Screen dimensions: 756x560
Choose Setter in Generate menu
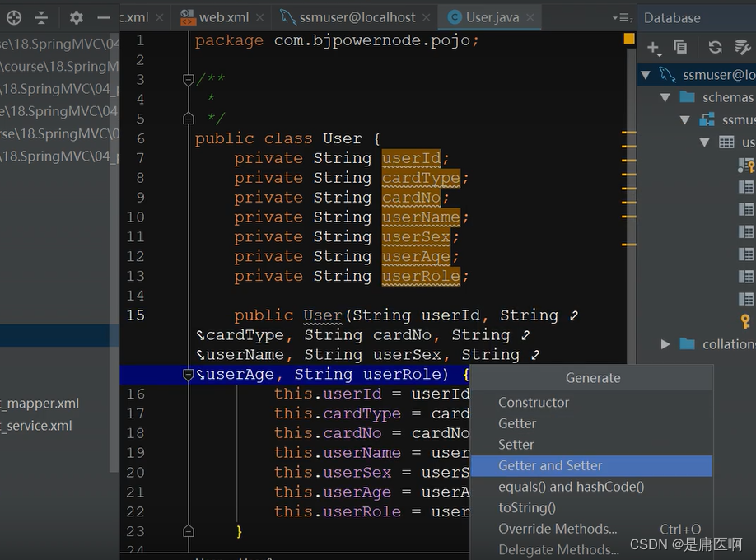[591, 445]
